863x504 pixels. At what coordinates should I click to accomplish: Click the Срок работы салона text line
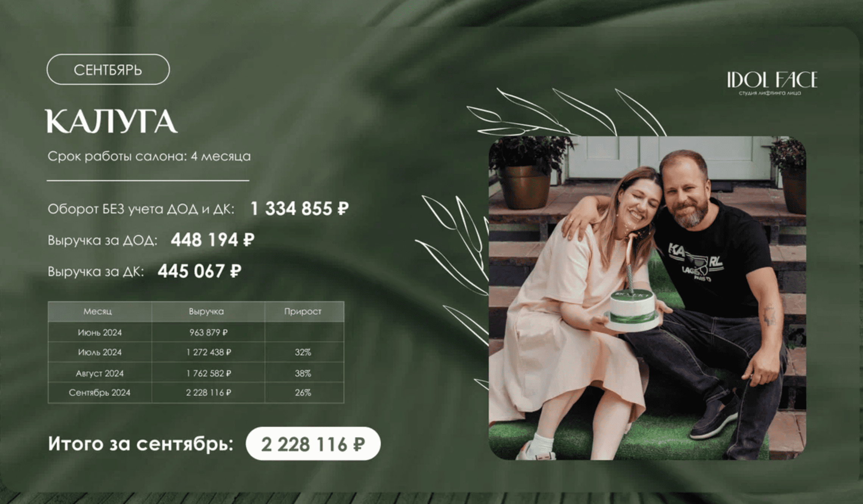coord(149,157)
